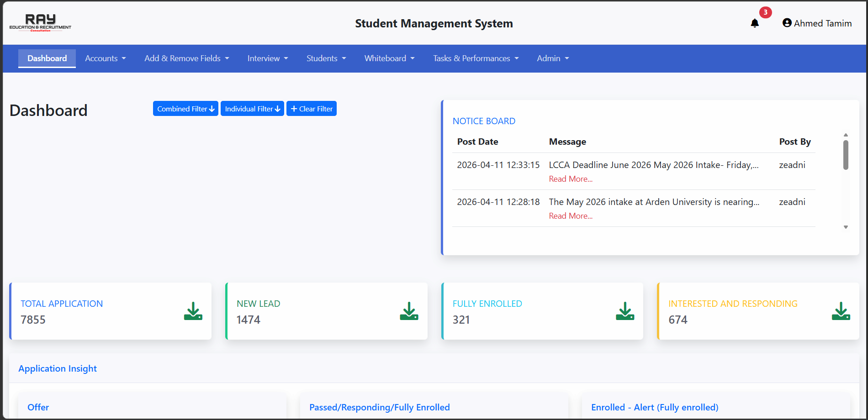The height and width of the screenshot is (420, 868).
Task: Click the RAY Education & Recruitment logo
Action: [x=40, y=22]
